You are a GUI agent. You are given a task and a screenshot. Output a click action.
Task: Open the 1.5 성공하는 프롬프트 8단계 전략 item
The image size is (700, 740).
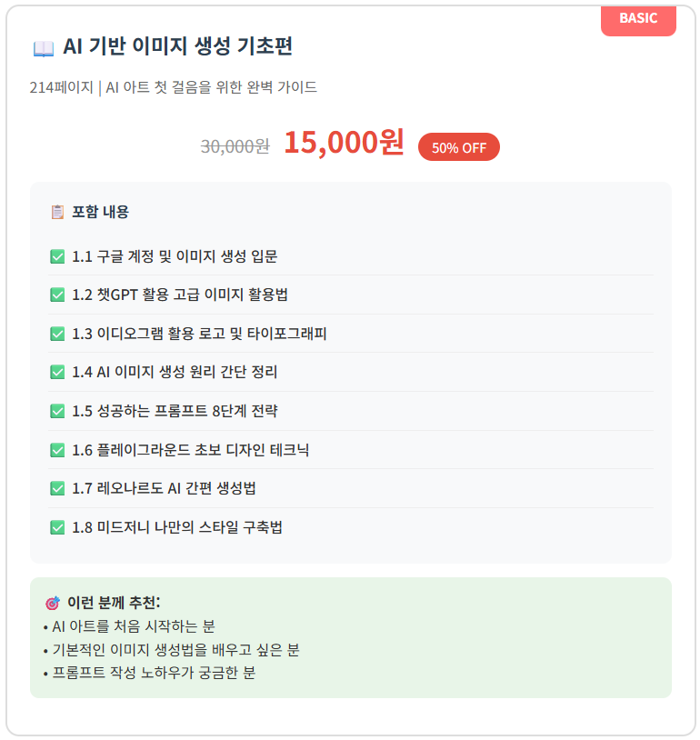175,411
